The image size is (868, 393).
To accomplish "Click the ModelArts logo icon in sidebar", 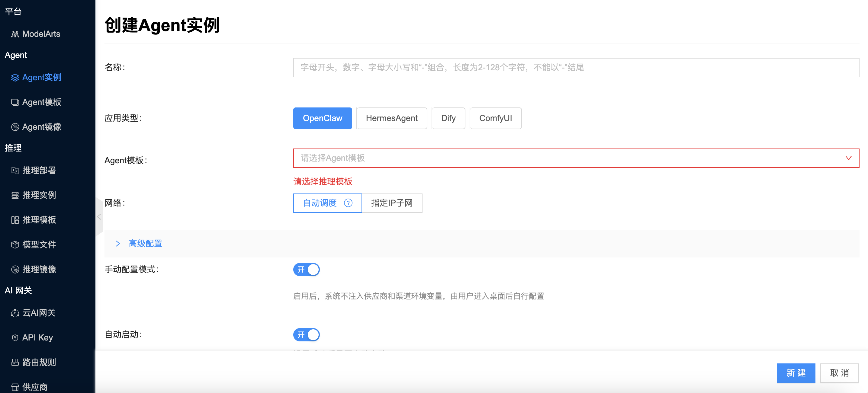I will (15, 34).
